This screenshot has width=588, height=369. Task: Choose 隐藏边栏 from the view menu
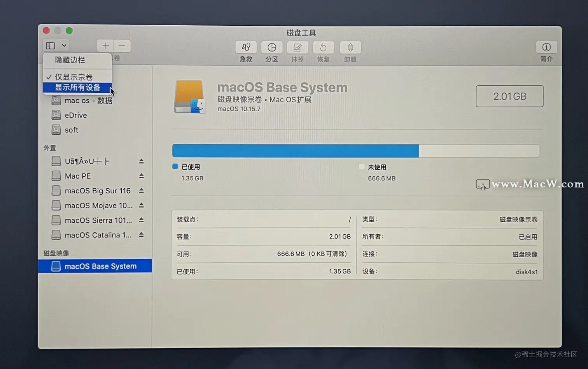[70, 60]
